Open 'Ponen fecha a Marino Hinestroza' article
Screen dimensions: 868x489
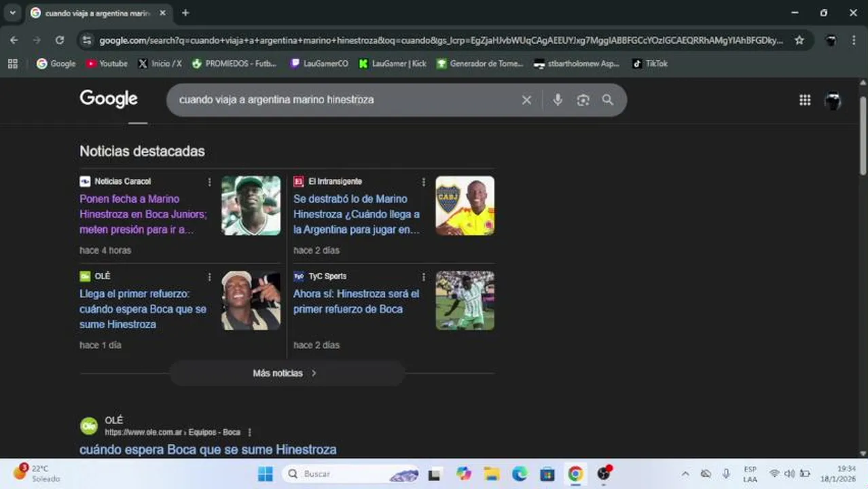[143, 214]
